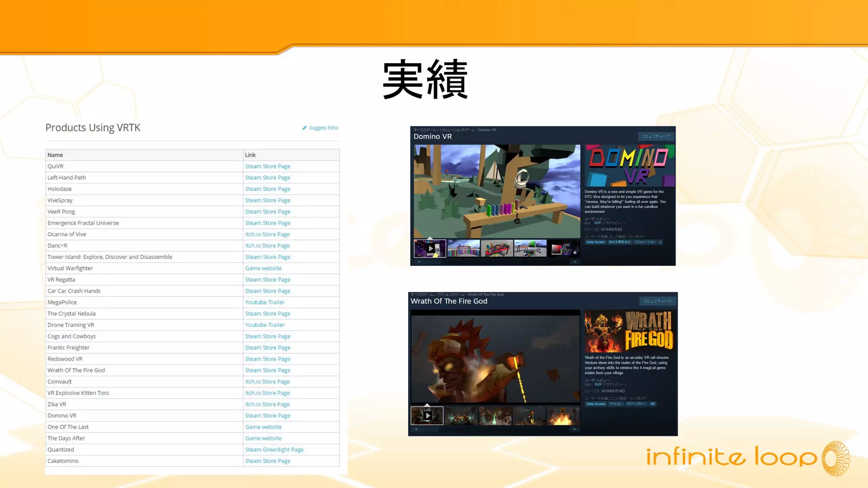Image resolution: width=868 pixels, height=488 pixels.
Task: Open the Domino VR community hub button
Action: click(x=655, y=136)
